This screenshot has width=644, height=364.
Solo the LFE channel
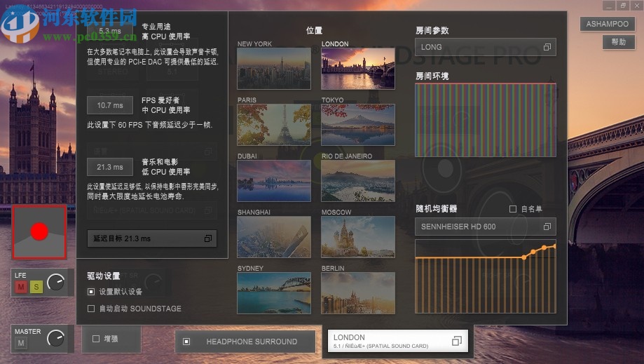[x=36, y=286]
